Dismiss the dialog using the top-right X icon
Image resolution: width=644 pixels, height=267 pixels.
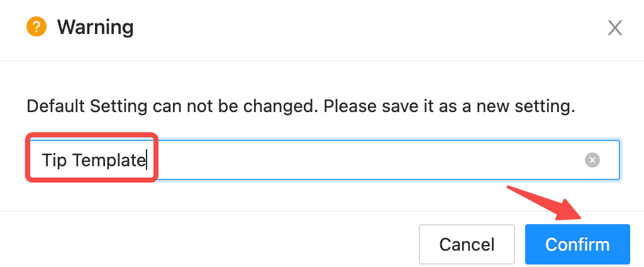615,28
